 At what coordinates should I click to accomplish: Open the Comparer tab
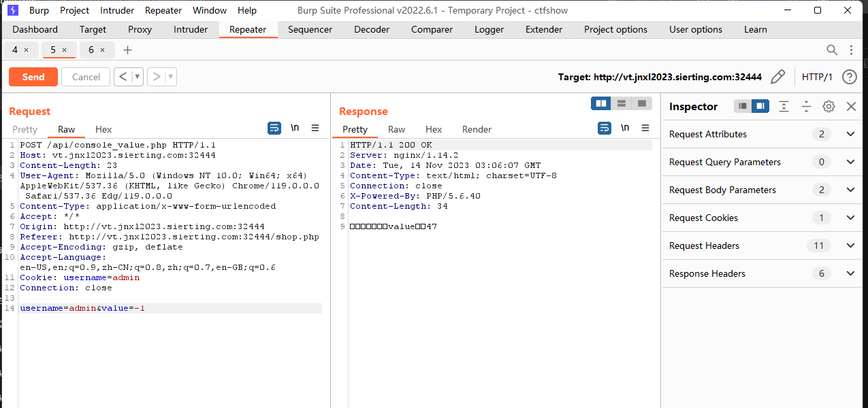tap(432, 29)
